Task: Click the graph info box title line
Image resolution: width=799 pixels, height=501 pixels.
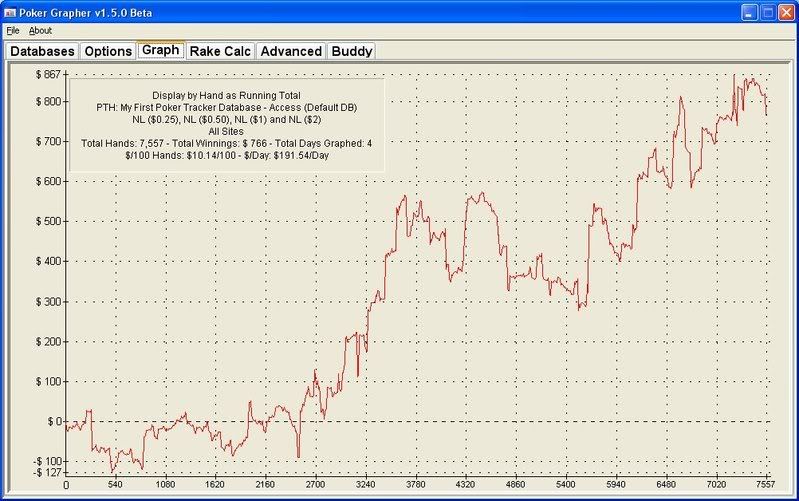Action: coord(226,95)
